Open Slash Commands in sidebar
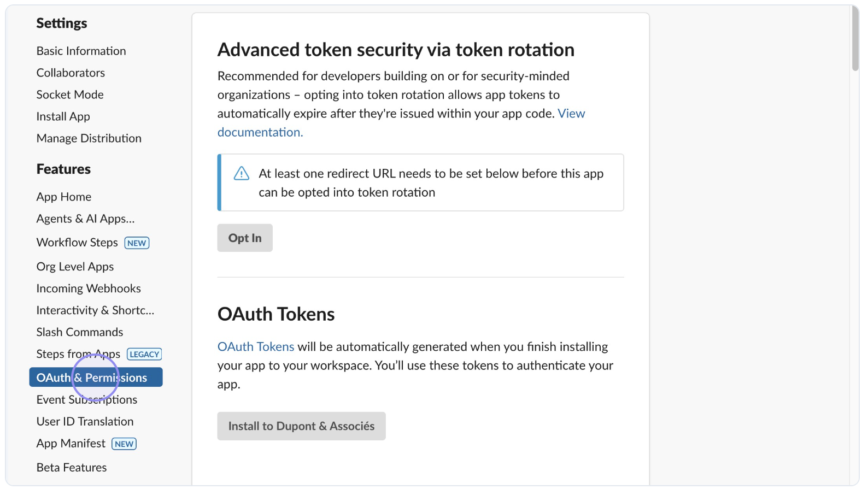Screen dimensions: 868x495 coord(79,332)
